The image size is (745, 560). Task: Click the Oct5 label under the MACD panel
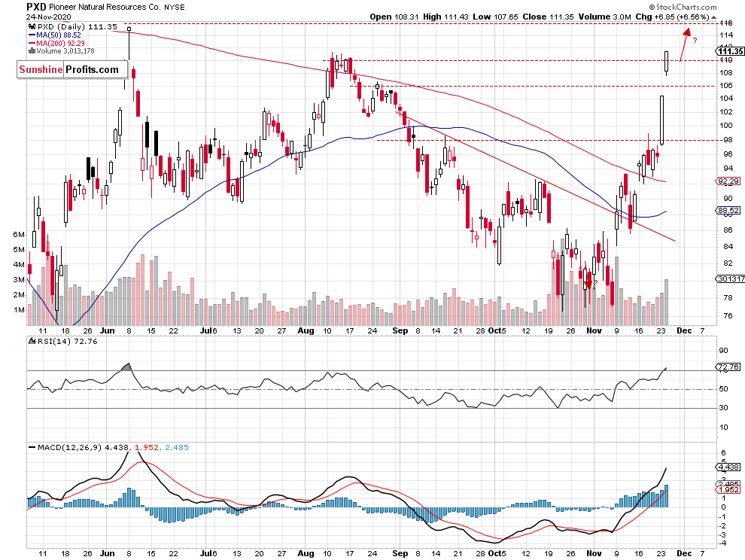pos(497,553)
